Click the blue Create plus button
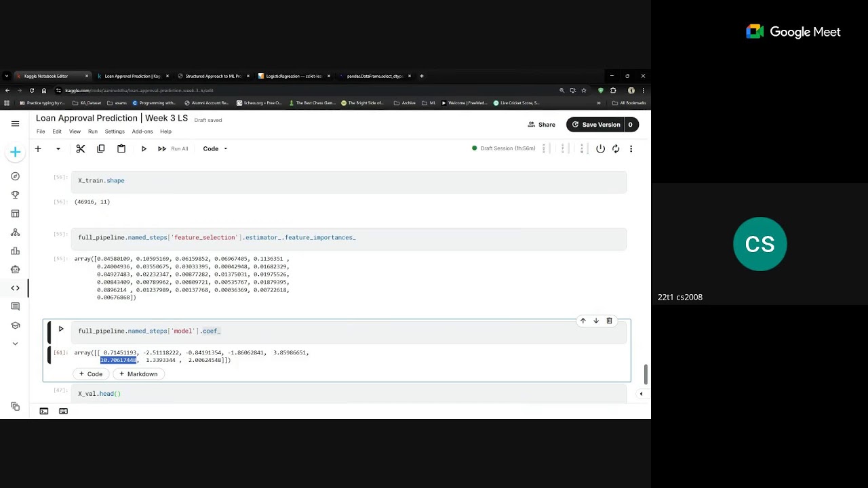 click(x=15, y=152)
